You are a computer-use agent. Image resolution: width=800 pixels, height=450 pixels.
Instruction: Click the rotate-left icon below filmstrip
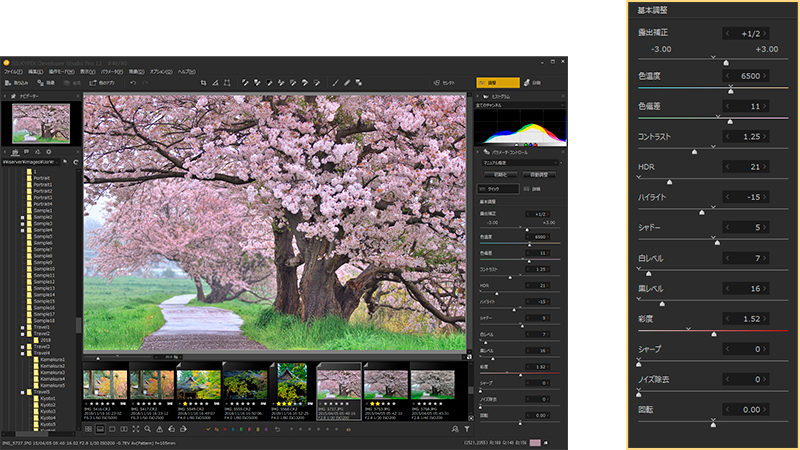[171, 430]
